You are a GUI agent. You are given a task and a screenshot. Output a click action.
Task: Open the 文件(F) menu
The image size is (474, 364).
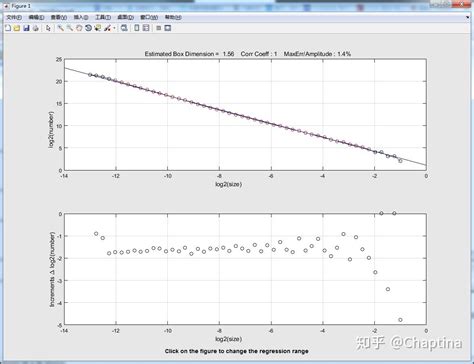point(14,17)
